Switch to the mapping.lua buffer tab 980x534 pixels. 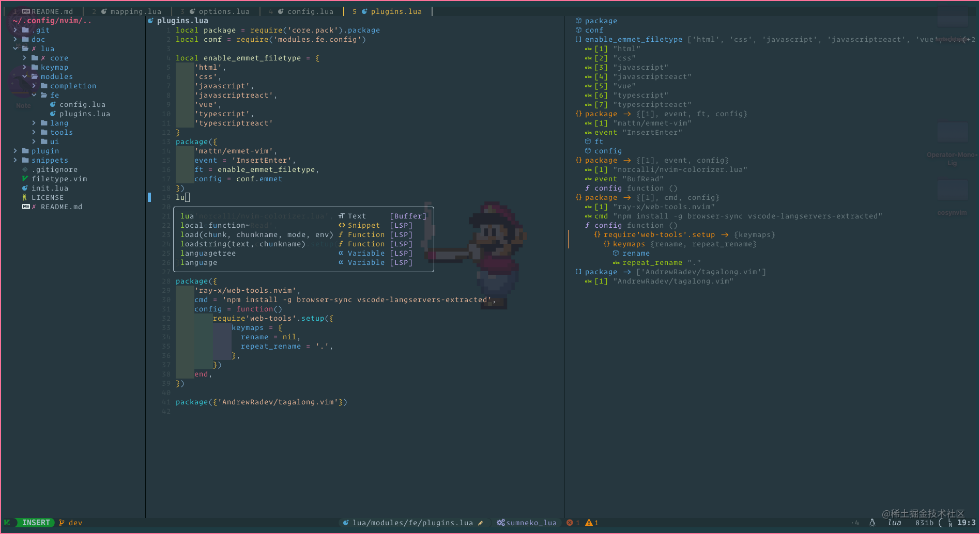127,11
